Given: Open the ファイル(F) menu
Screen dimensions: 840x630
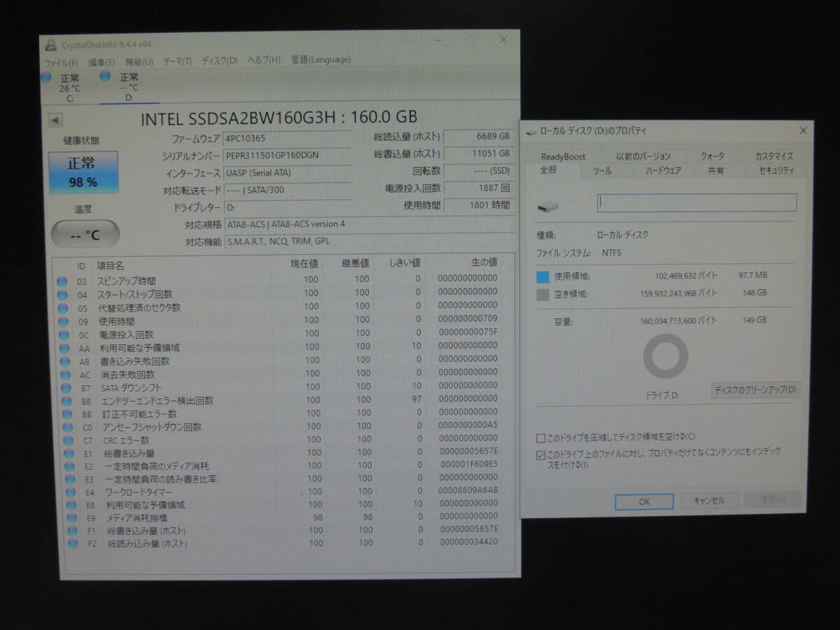Looking at the screenshot, I should click(x=62, y=63).
